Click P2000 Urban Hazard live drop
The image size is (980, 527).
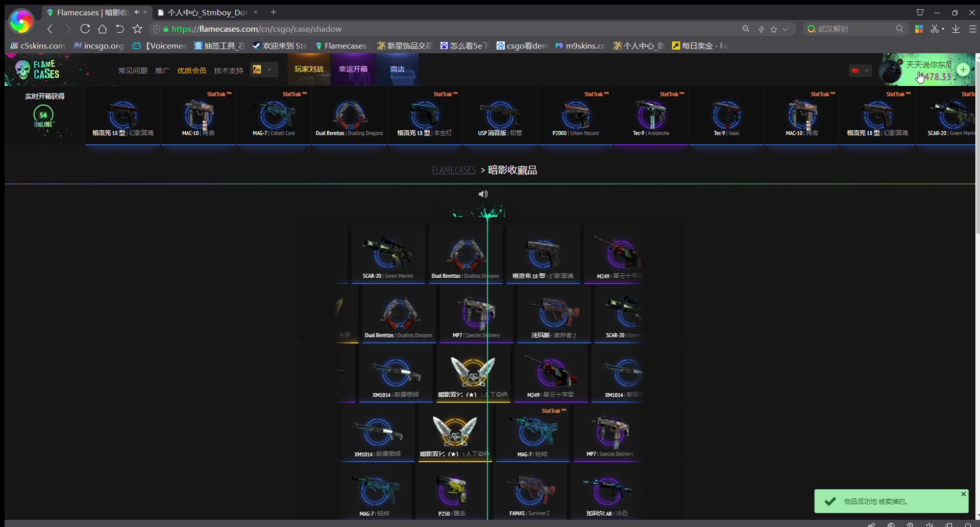576,116
